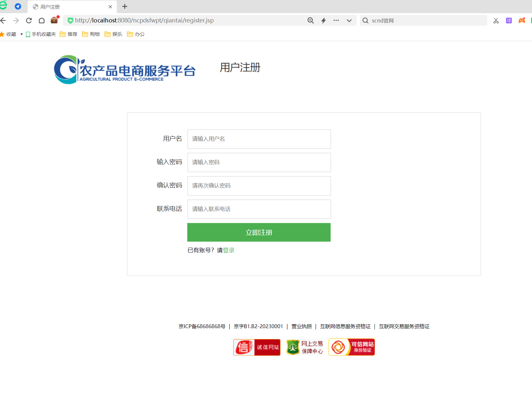This screenshot has width=532, height=398.
Task: Click the 用户名 input field
Action: click(x=259, y=139)
